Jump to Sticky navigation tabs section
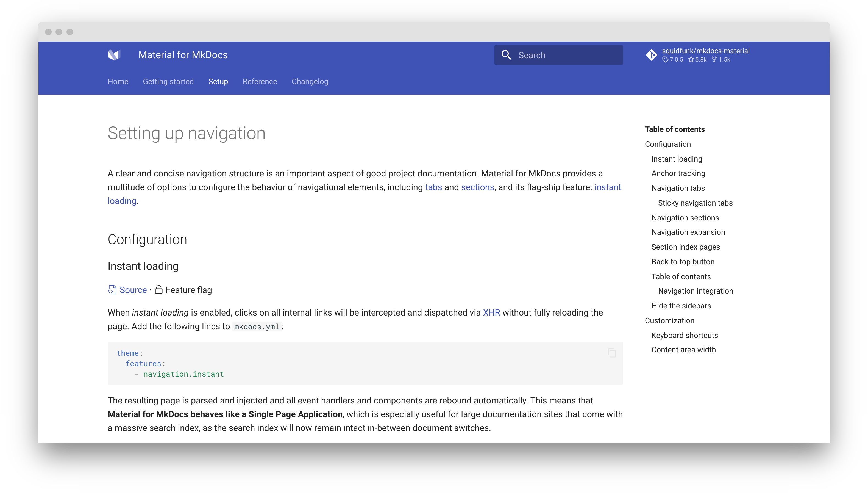The image size is (868, 498). 695,203
